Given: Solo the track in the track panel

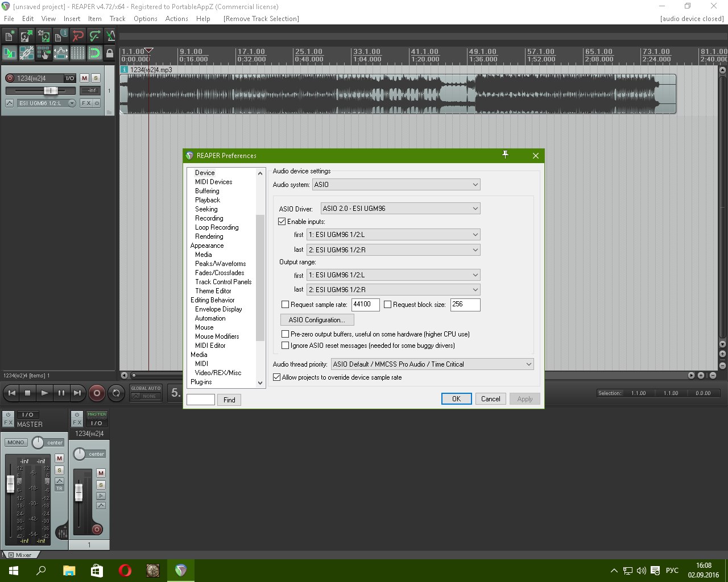Looking at the screenshot, I should [x=96, y=78].
